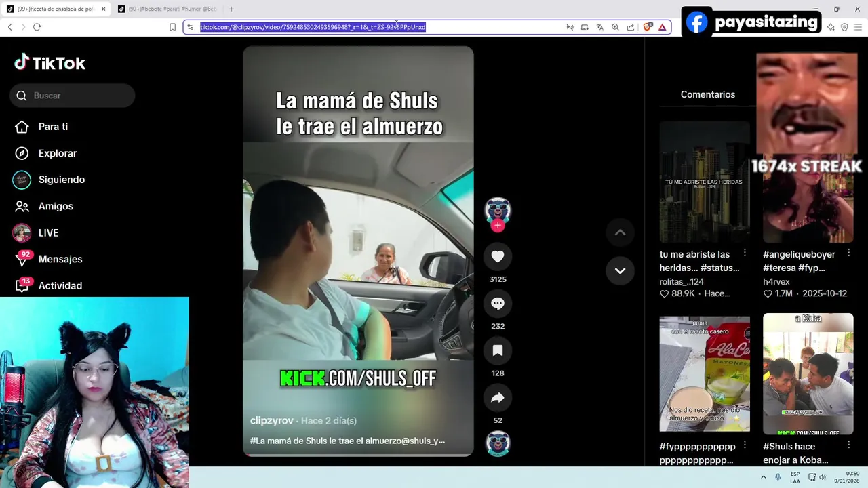This screenshot has height=488, width=868.
Task: Open the 'Shuls hace enojar a Koba' thumbnail
Action: pos(808,373)
